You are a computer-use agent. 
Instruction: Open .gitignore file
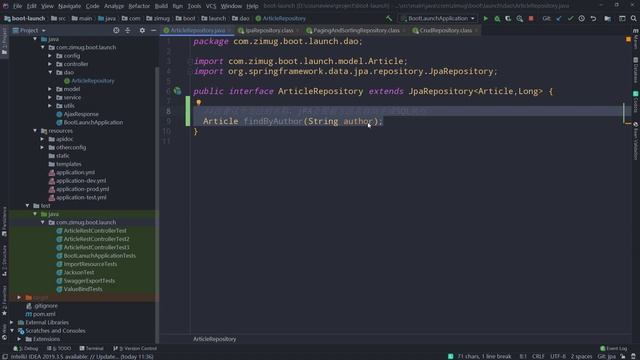45,306
